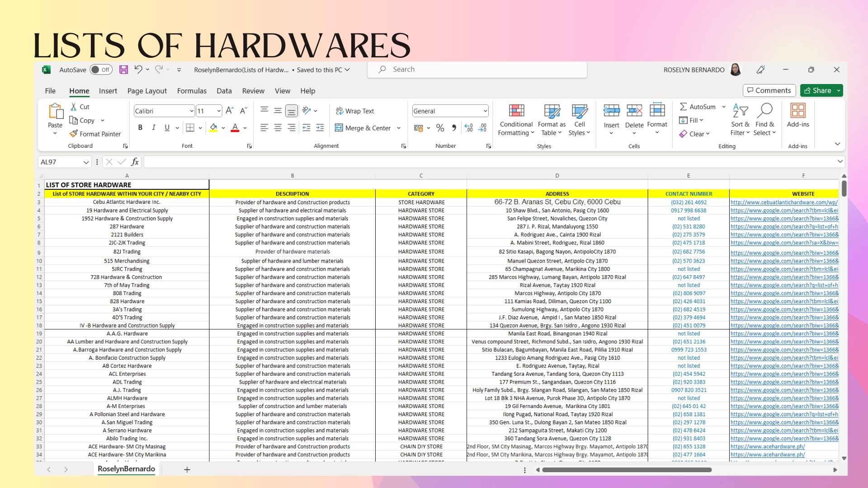
Task: Toggle Bold formatting
Action: [x=140, y=128]
